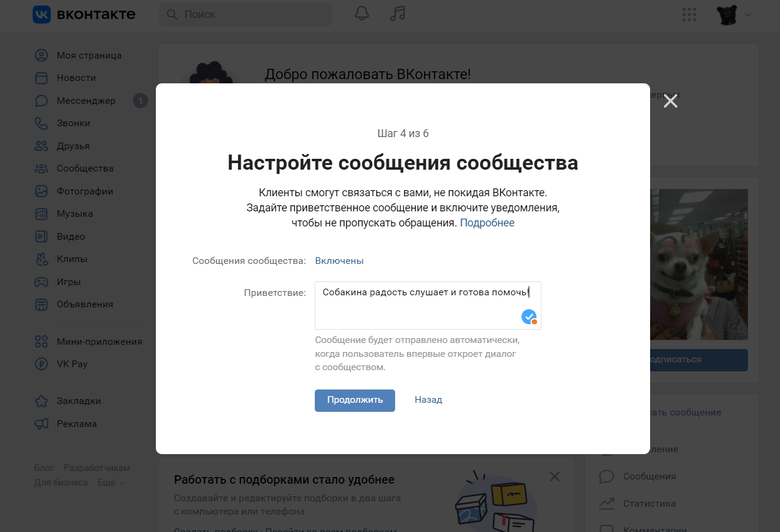Open the Блог footer link
Image resolution: width=780 pixels, height=532 pixels.
click(44, 468)
